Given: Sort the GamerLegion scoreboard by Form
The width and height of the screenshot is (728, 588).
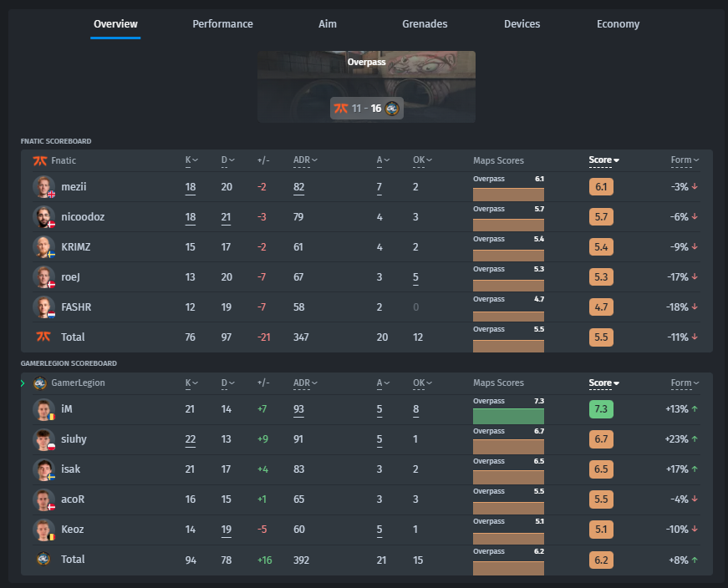Looking at the screenshot, I should tap(685, 383).
